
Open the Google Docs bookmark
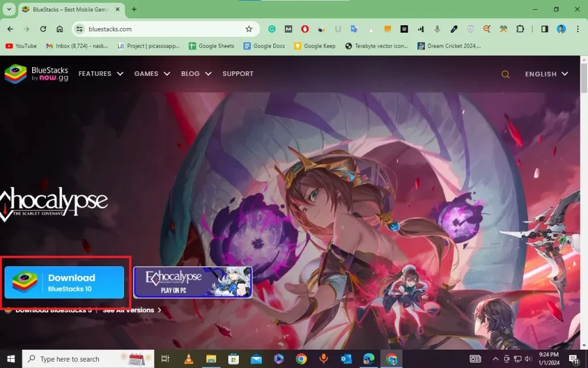tap(264, 46)
